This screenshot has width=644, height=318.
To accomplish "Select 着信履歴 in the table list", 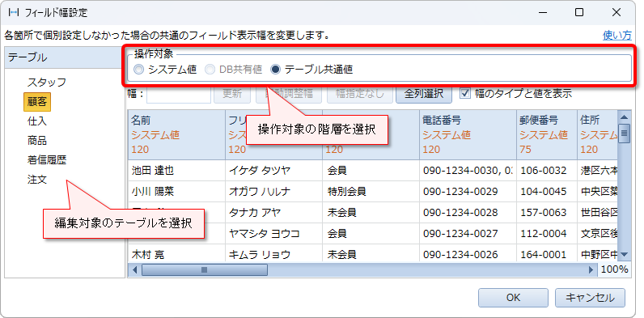I will (x=46, y=160).
